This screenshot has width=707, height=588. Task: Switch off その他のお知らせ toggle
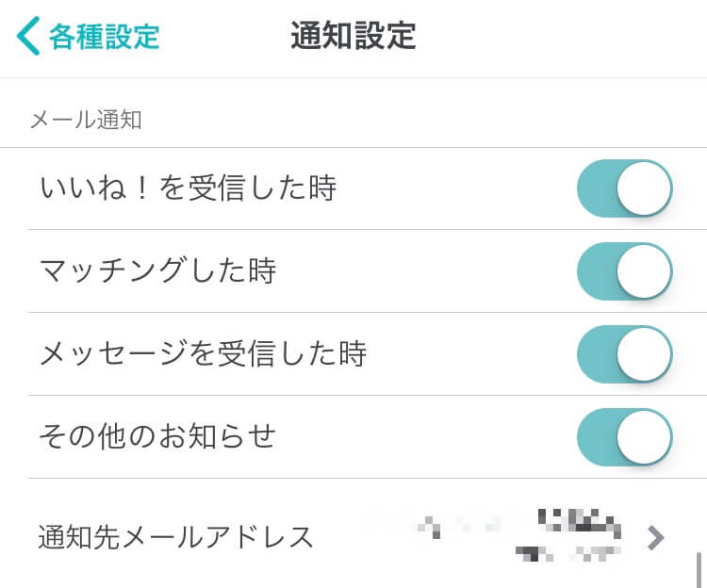coord(624,437)
